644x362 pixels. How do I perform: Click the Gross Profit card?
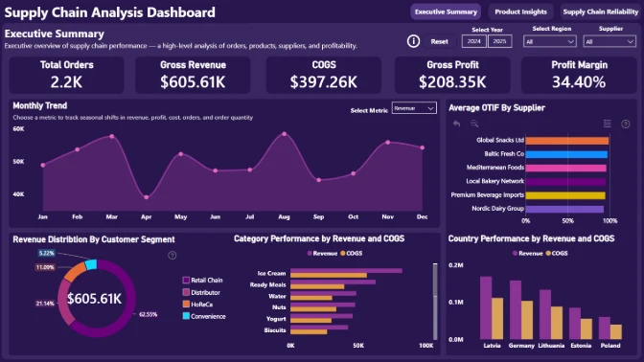(452, 75)
